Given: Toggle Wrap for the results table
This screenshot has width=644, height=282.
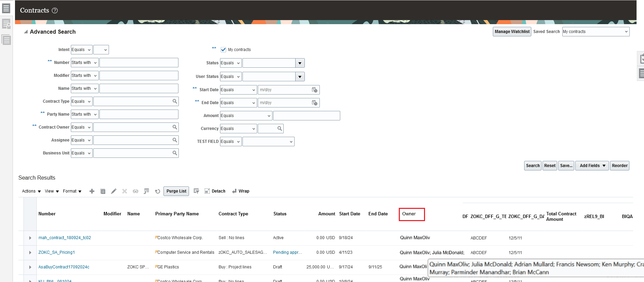Looking at the screenshot, I should 240,191.
